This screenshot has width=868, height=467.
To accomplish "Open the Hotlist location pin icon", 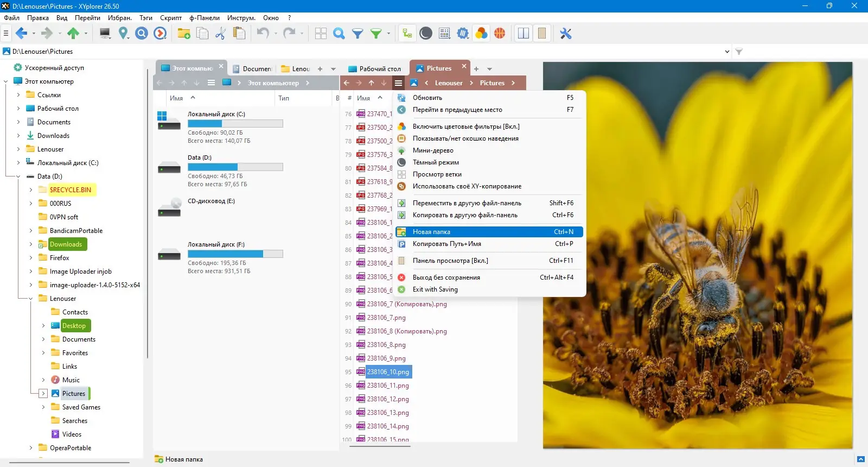I will coord(124,34).
